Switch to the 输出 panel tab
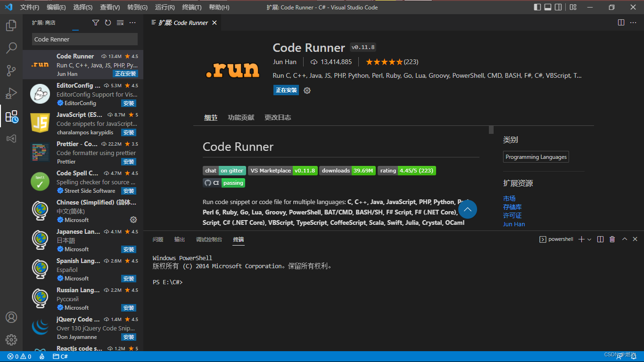Screen dimensions: 644x362 coord(180,239)
